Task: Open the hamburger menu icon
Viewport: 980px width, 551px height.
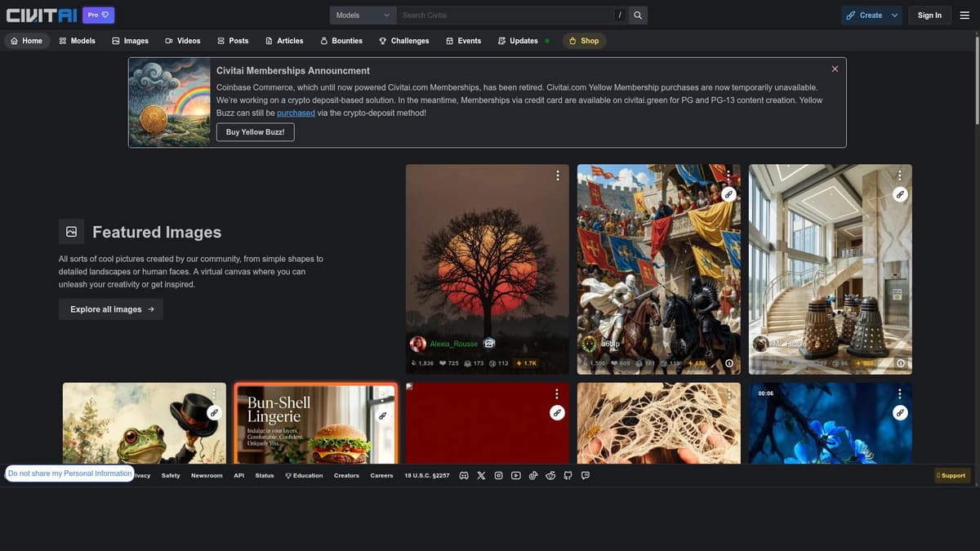Action: 964,15
